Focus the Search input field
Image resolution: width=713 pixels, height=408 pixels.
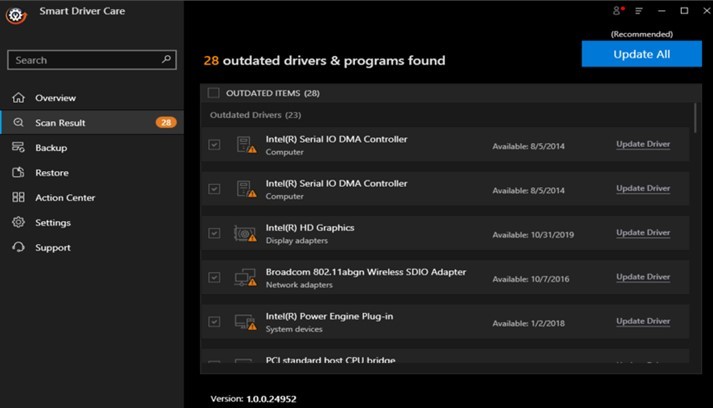(x=85, y=60)
